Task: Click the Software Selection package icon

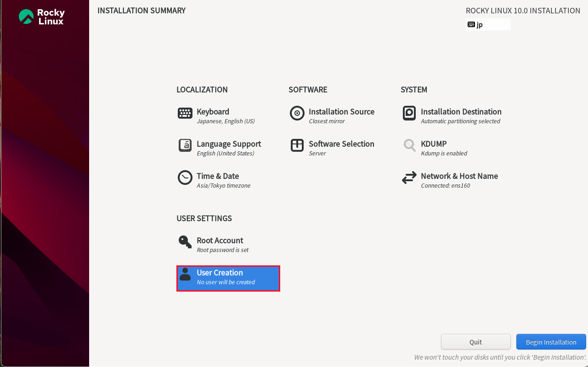Action: coord(297,145)
